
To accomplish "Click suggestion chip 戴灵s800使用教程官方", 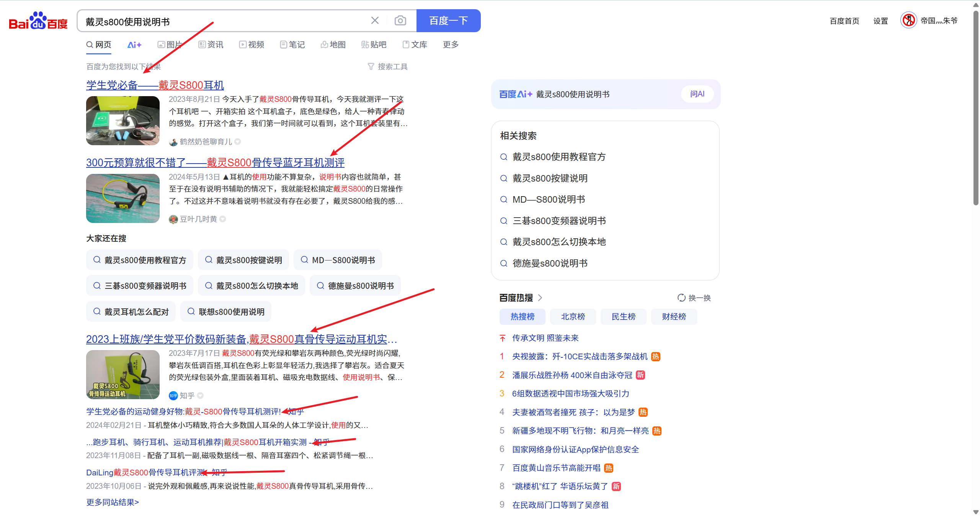I will click(x=140, y=260).
